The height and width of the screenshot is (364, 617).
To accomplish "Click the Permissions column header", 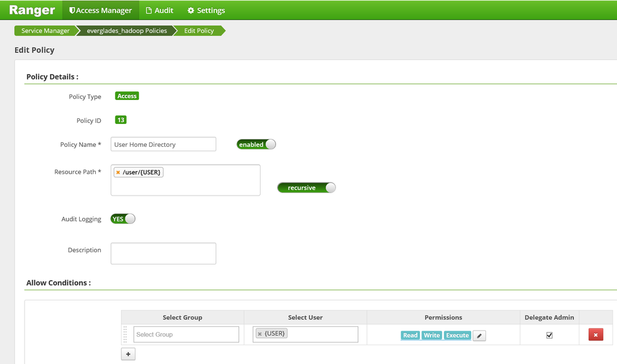I will (x=443, y=317).
